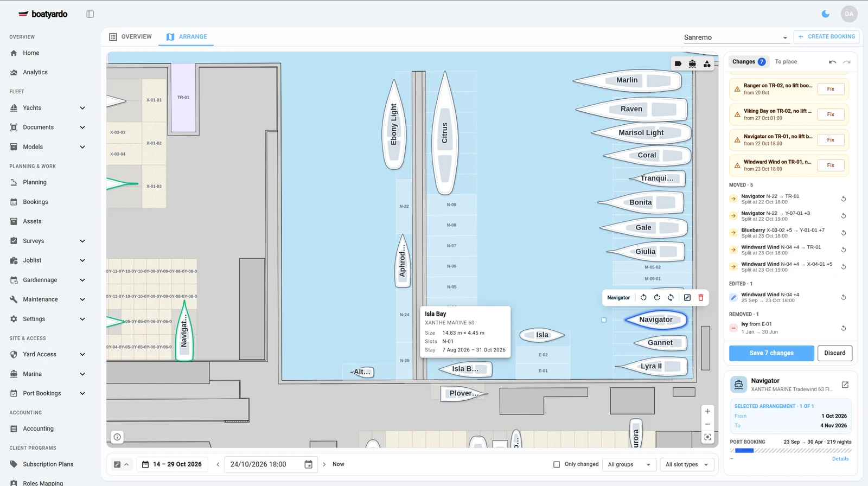Fix Ranger on TR-02 warning
Viewport: 868px width, 486px height.
tap(831, 89)
